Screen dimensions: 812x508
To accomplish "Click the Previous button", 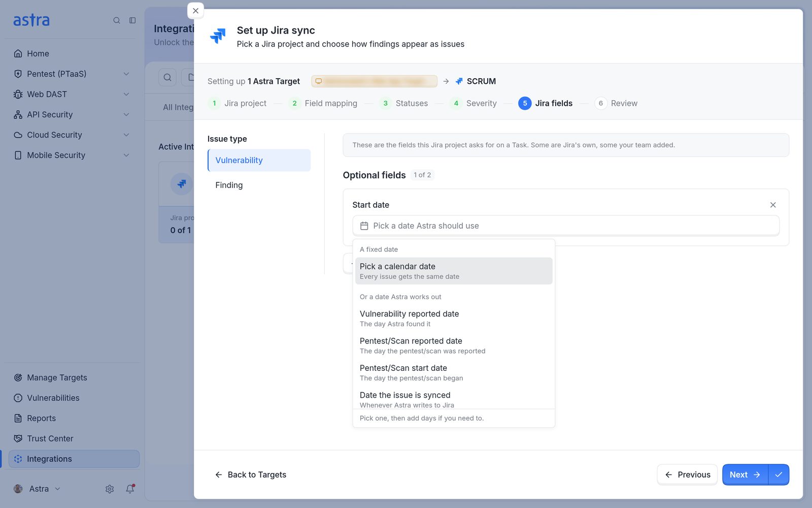I will [687, 474].
